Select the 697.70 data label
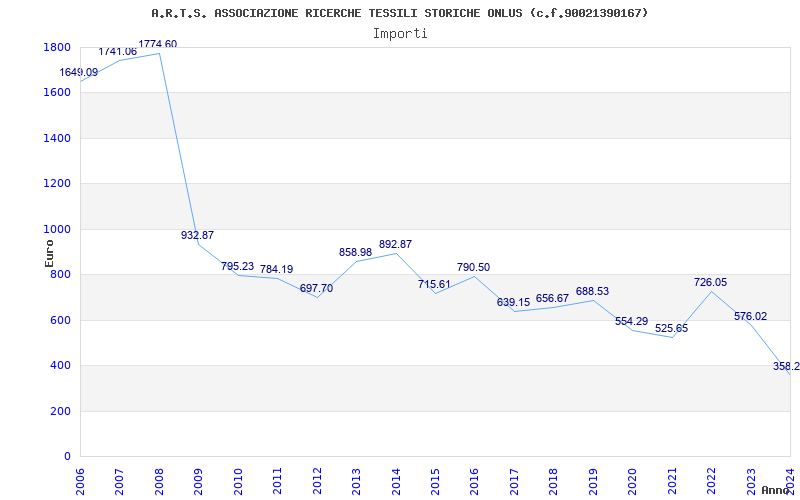The width and height of the screenshot is (800, 500). point(316,289)
